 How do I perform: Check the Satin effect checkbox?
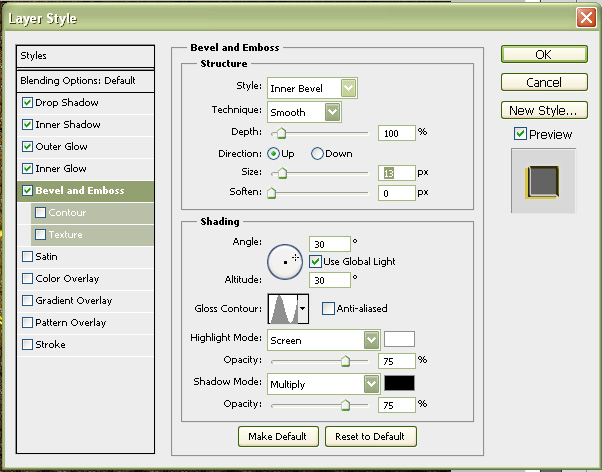tap(27, 256)
